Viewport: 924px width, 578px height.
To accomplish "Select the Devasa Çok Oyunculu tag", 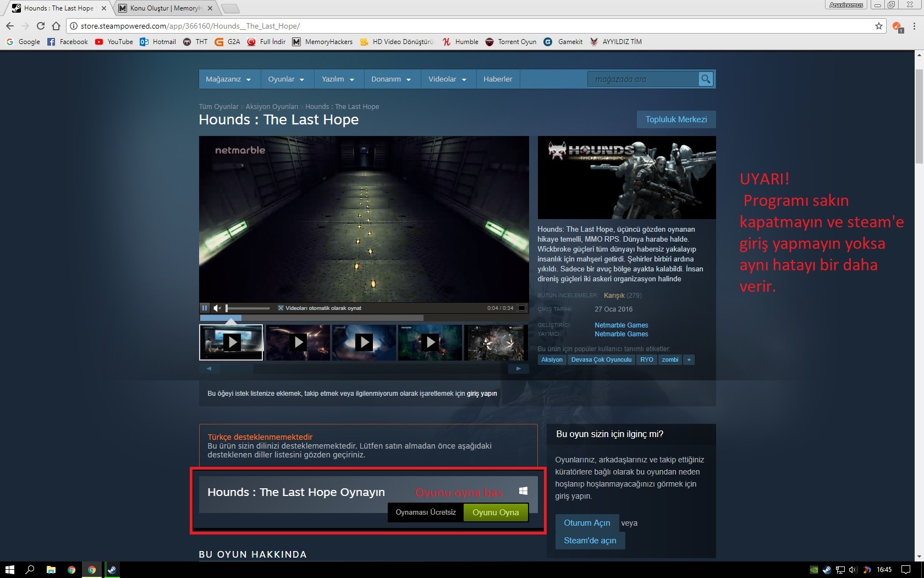I will point(601,360).
